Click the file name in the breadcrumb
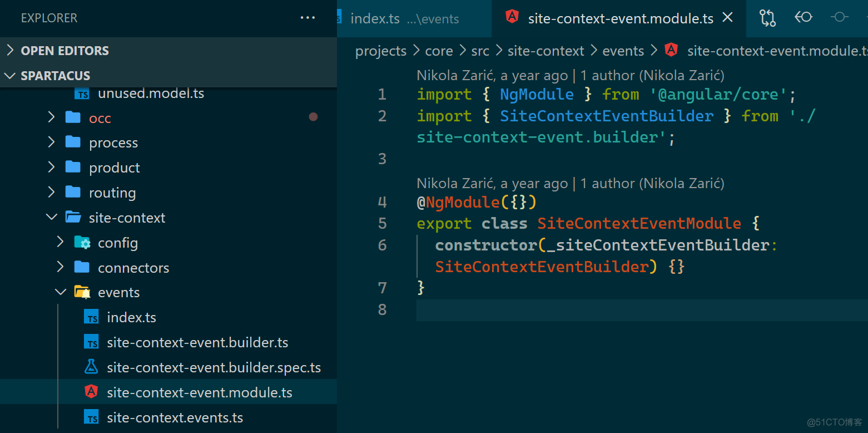The height and width of the screenshot is (433, 868). click(x=777, y=51)
